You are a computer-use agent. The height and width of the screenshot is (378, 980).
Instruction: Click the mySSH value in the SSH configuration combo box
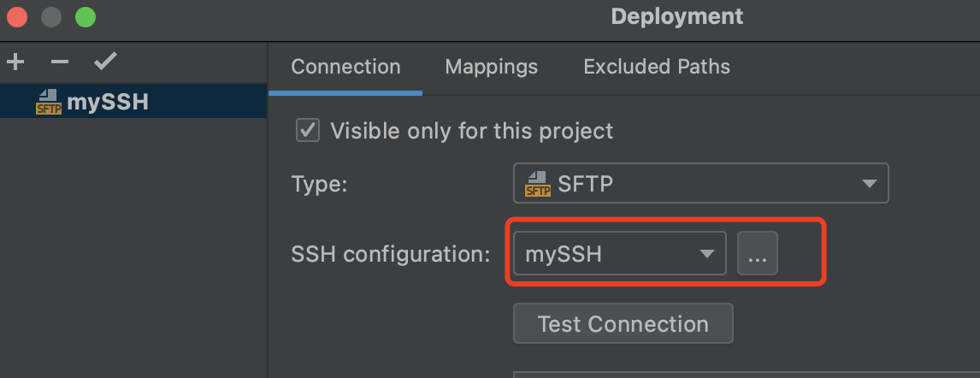(564, 254)
